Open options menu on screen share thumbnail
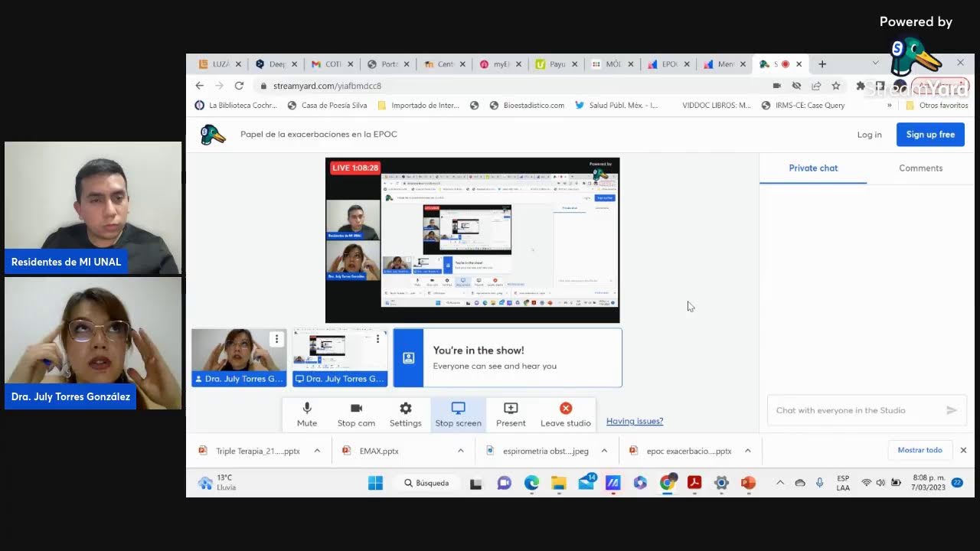Screen dimensions: 980x551 tap(377, 339)
